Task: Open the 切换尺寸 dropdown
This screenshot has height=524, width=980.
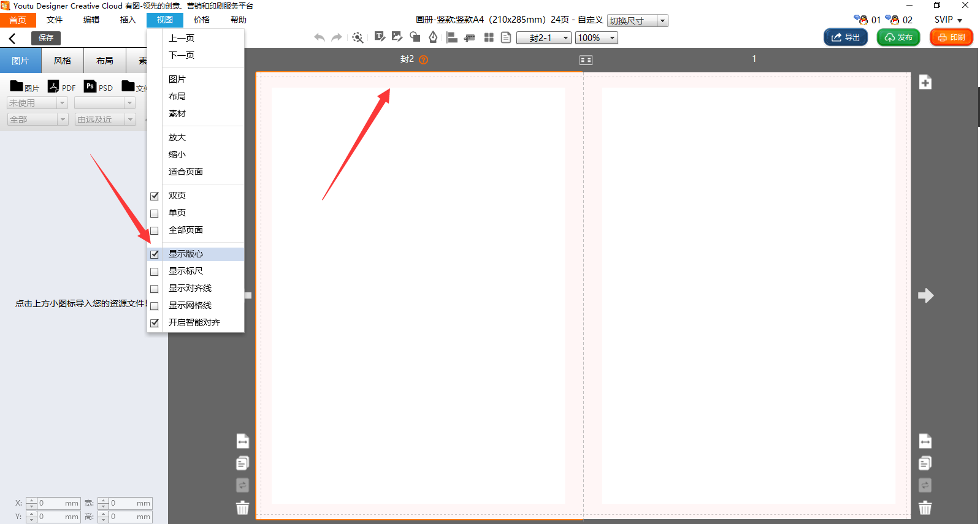Action: (662, 21)
